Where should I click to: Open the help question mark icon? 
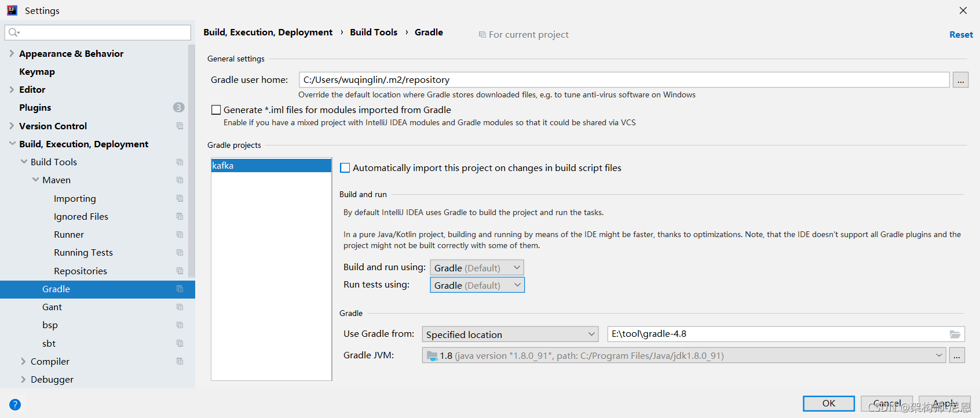(15, 405)
